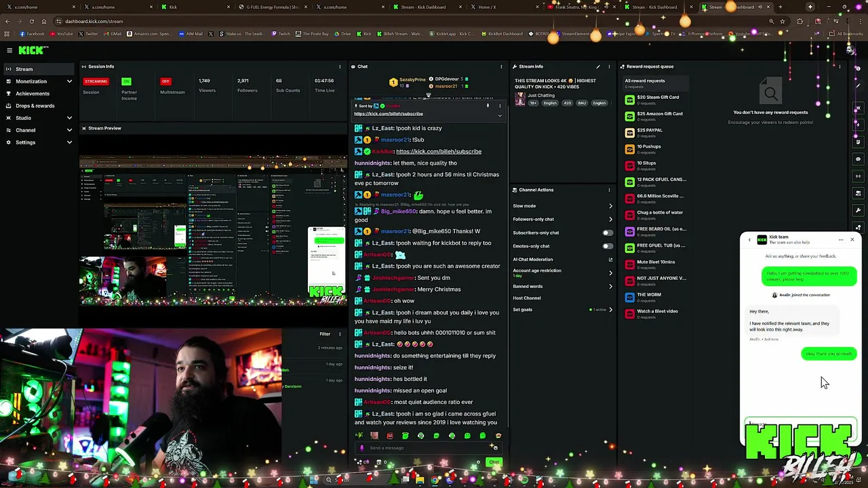This screenshot has height=488, width=868.
Task: Open AI Chat Moderation external link icon
Action: [610, 260]
